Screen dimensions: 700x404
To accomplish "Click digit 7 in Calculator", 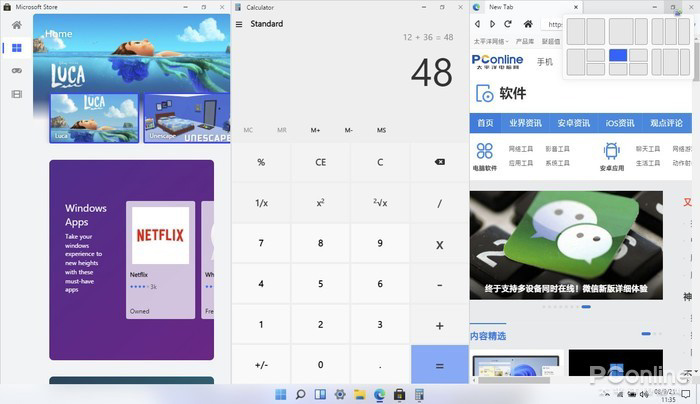I will click(261, 243).
